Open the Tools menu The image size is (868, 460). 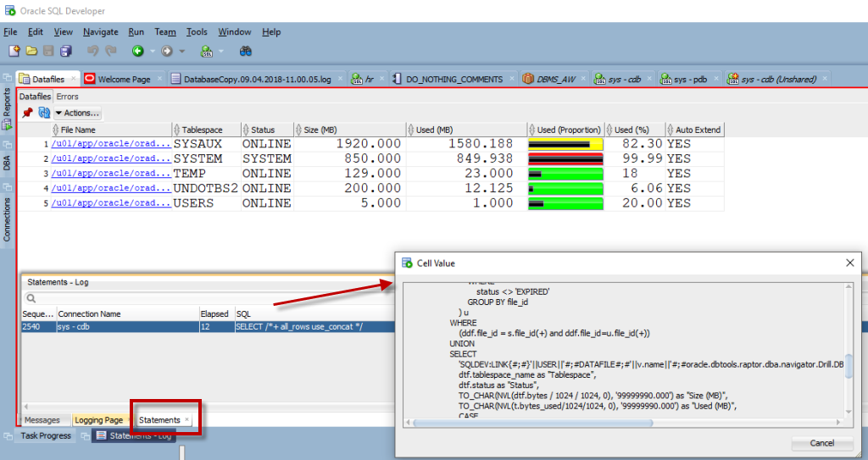coord(197,32)
